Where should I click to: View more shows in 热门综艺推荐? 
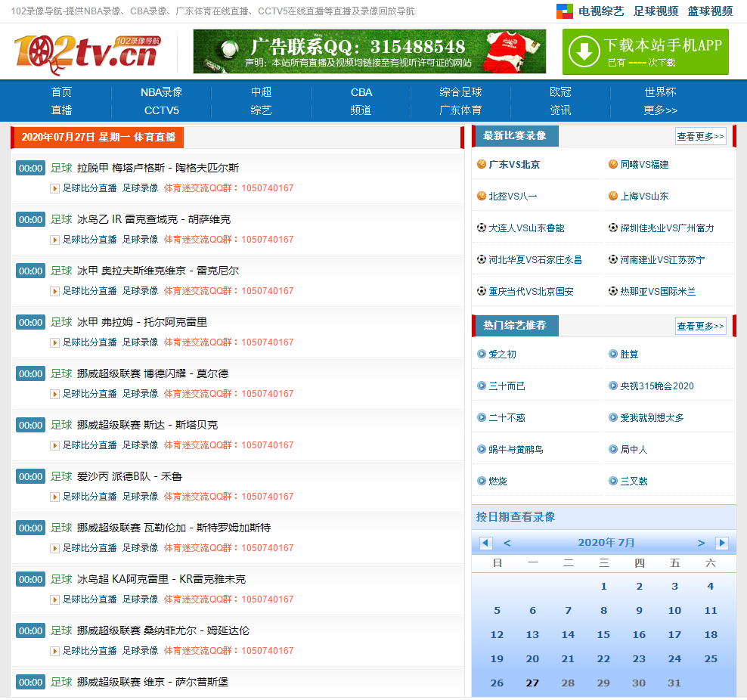coord(700,326)
